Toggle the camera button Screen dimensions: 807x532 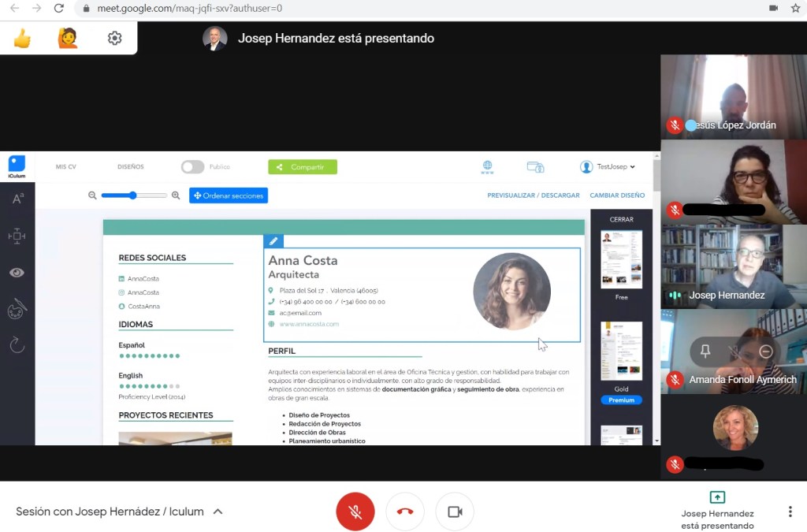455,512
